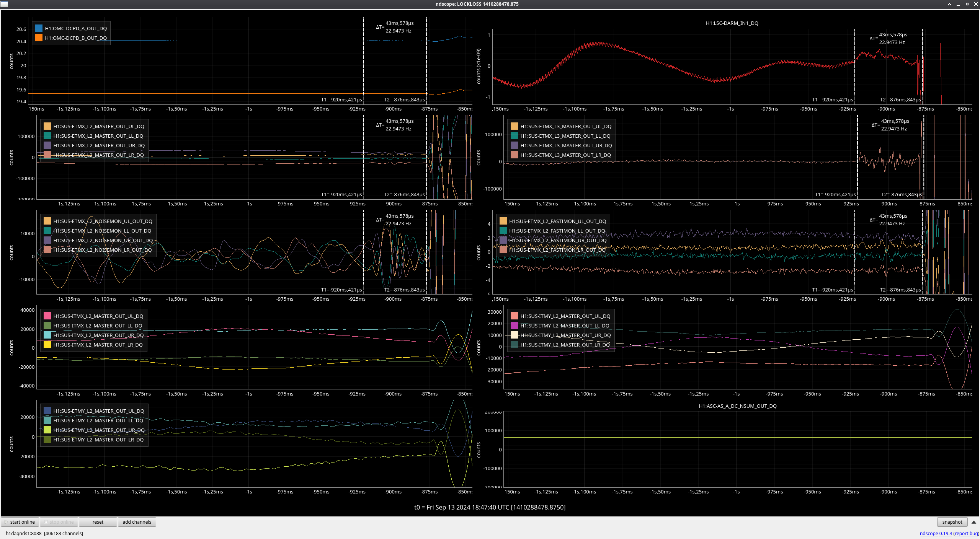The width and height of the screenshot is (980, 539).
Task: Click the ETMX_L3_MASTER_OUT_UL_DQ legend swatch
Action: pos(514,126)
